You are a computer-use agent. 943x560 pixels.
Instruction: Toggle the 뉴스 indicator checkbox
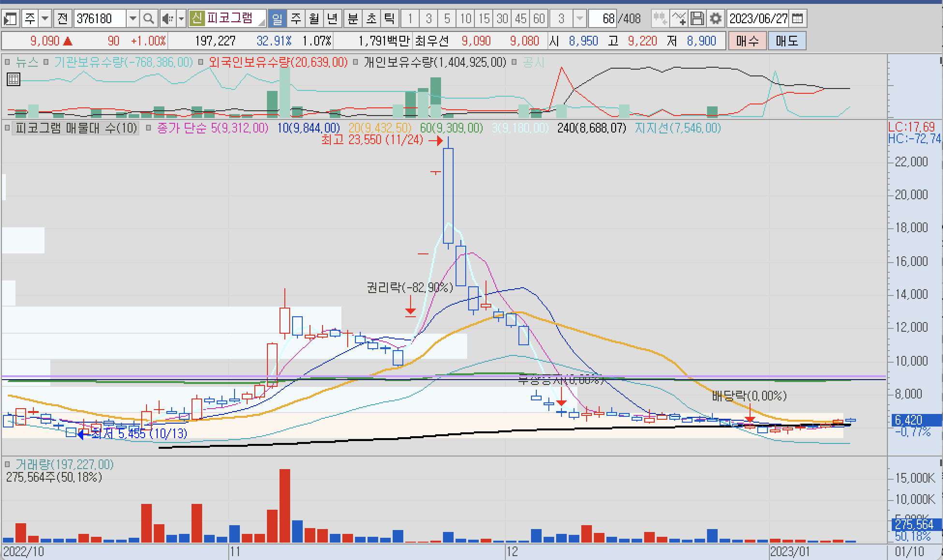click(7, 62)
